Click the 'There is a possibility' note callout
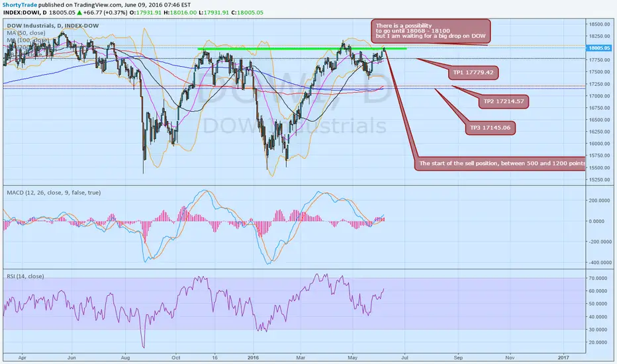Image resolution: width=617 pixels, height=364 pixels. click(x=430, y=31)
